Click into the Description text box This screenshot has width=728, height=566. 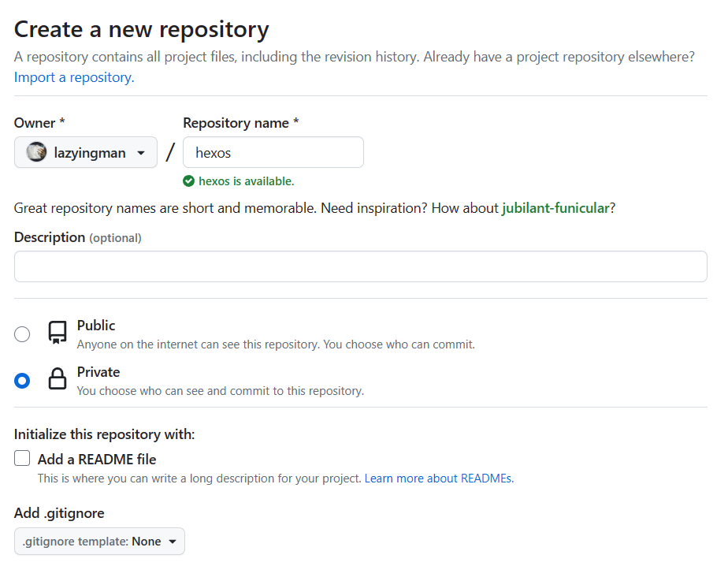pos(360,266)
